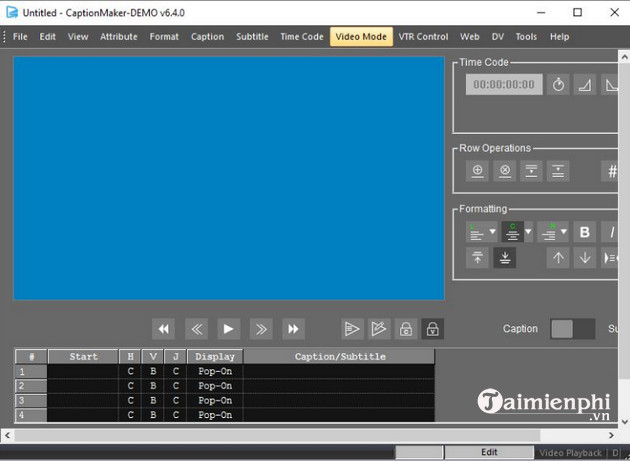This screenshot has height=461, width=630.
Task: Expand the right-align dropdown arrow
Action: 563,232
